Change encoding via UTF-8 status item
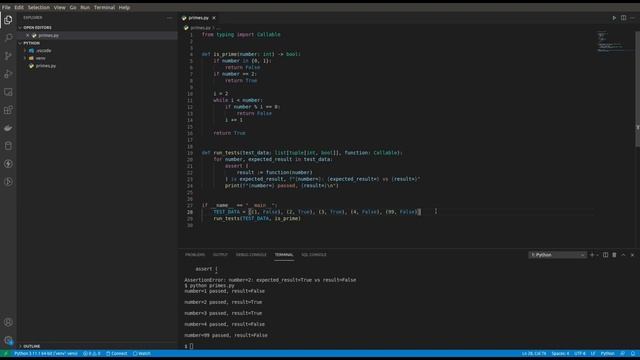640x360 pixels. pos(580,353)
